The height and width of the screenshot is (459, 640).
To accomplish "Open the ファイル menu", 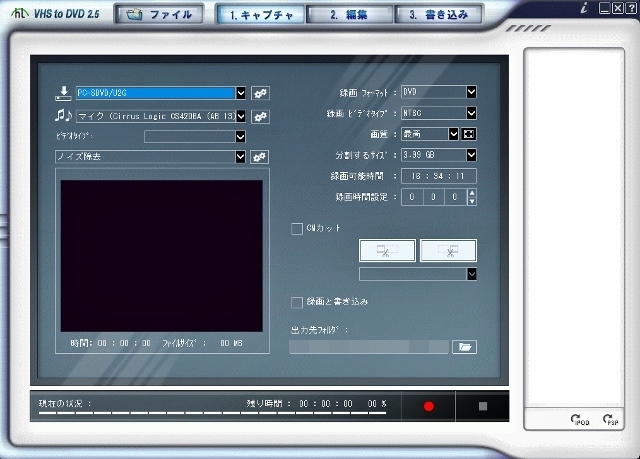I will coord(159,15).
